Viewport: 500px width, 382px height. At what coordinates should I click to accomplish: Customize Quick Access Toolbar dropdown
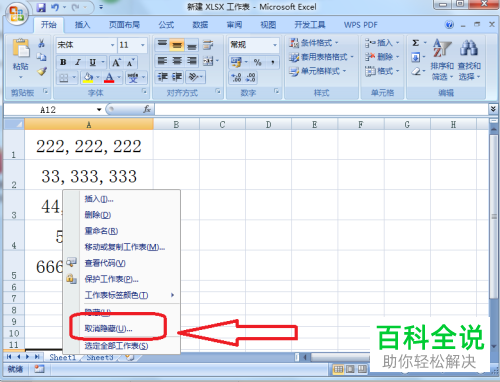tap(101, 7)
